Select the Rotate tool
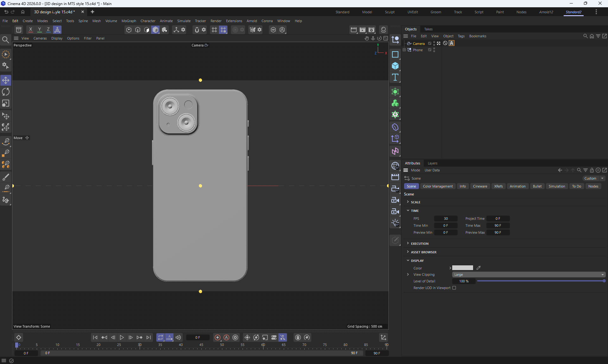Image resolution: width=608 pixels, height=364 pixels. click(6, 92)
